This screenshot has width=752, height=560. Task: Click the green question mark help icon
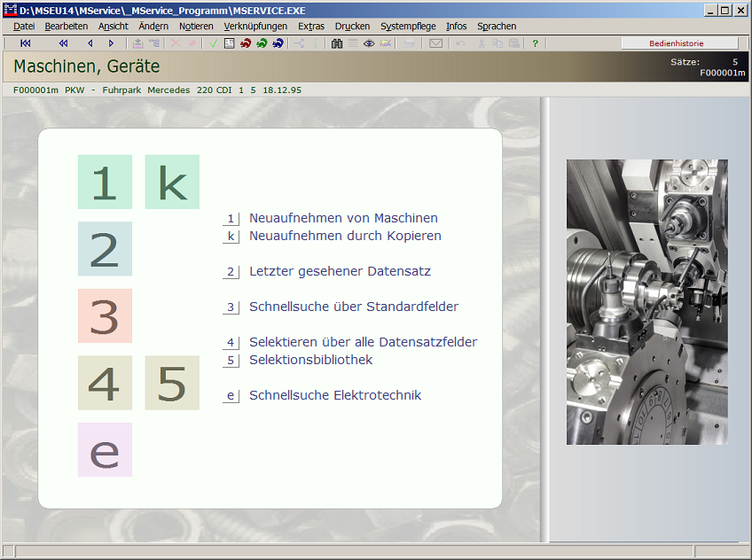pos(535,43)
